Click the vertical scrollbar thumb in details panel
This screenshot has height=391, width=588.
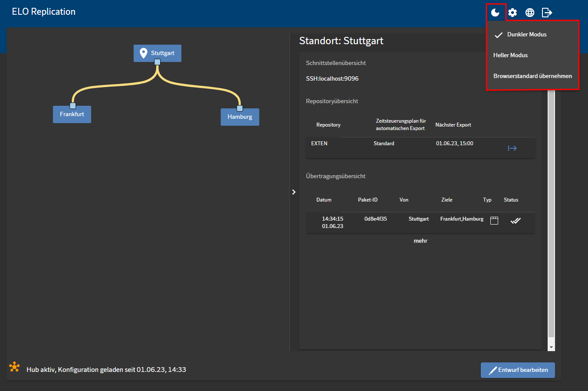point(551,214)
